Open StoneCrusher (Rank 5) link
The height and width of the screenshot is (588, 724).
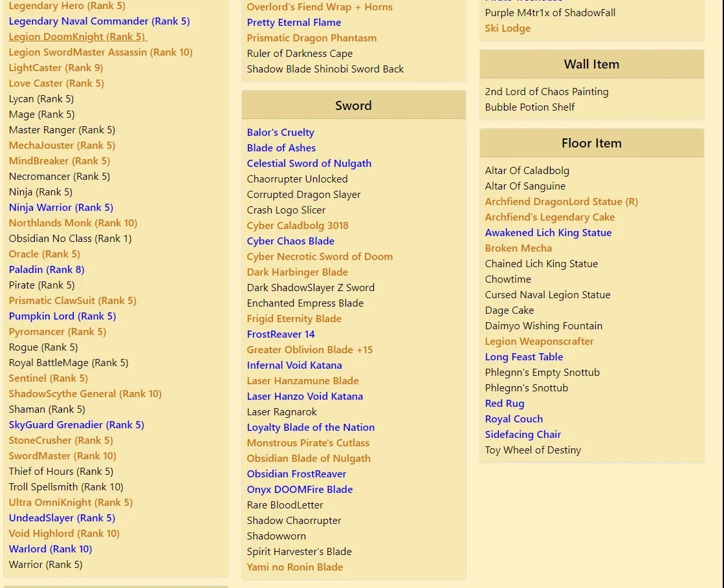(61, 441)
